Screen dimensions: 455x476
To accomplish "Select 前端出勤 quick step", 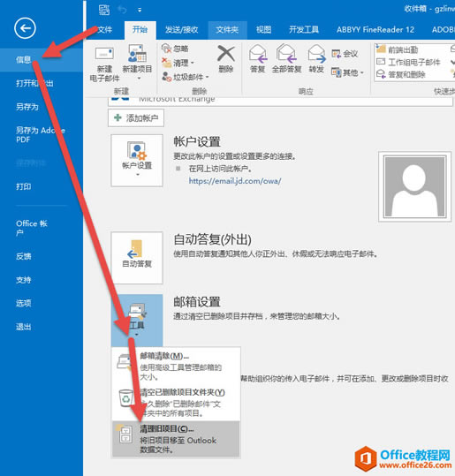I will pyautogui.click(x=397, y=49).
